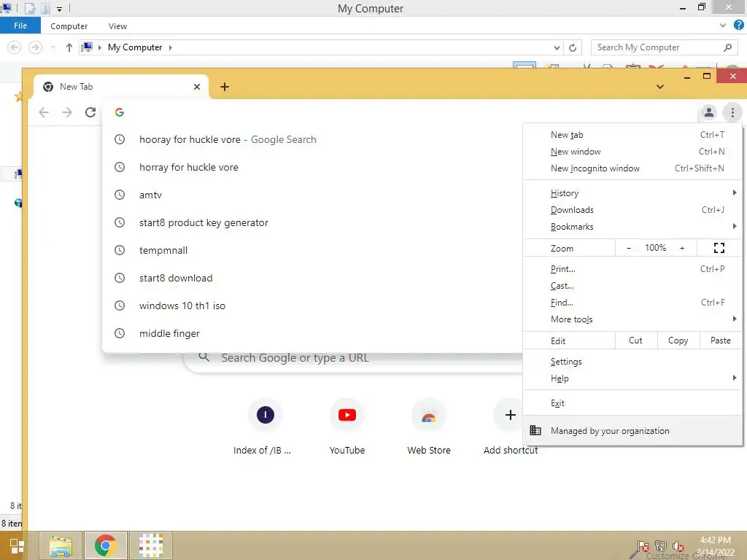Open My Computer address bar history dropdown
The image size is (747, 560).
(x=557, y=47)
